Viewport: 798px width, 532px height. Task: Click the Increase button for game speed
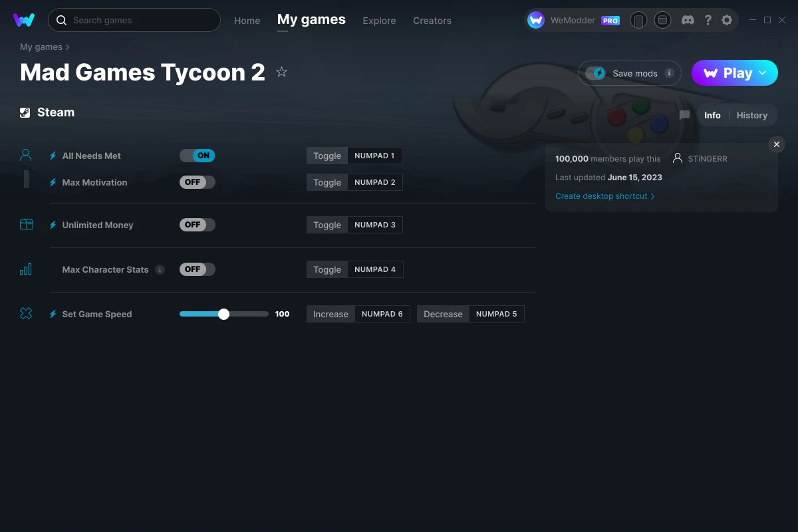(331, 313)
